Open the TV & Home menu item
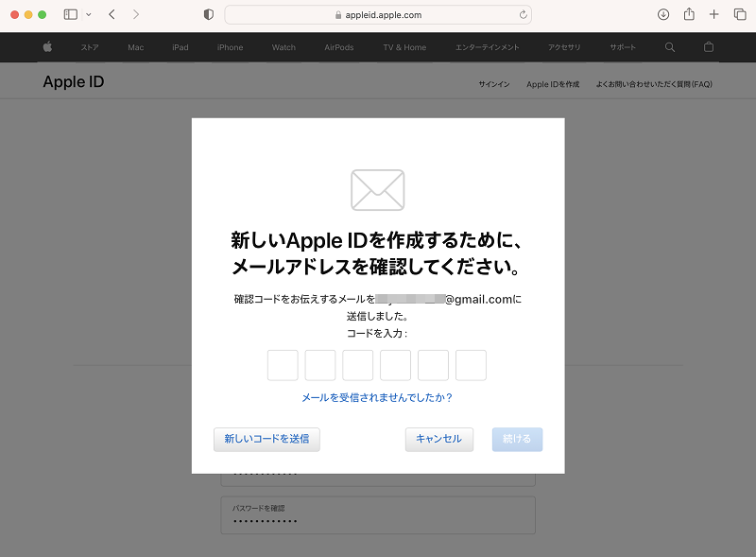The height and width of the screenshot is (557, 756). pyautogui.click(x=404, y=47)
